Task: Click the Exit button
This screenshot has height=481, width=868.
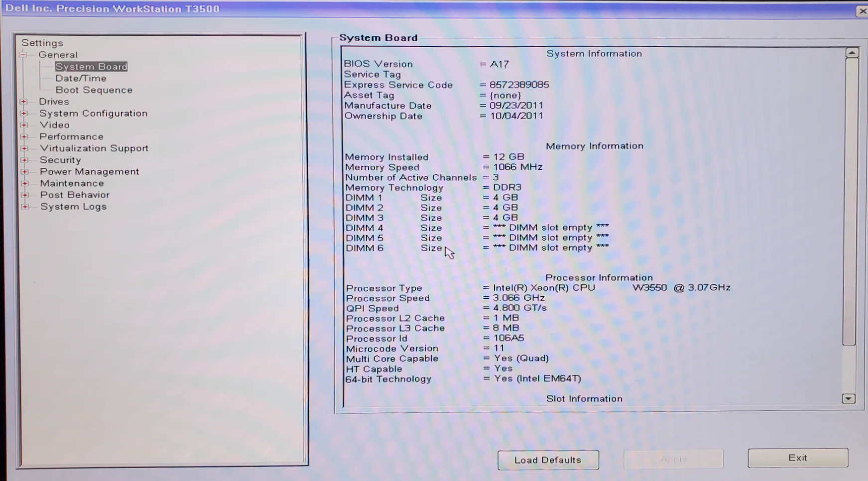Action: (798, 458)
